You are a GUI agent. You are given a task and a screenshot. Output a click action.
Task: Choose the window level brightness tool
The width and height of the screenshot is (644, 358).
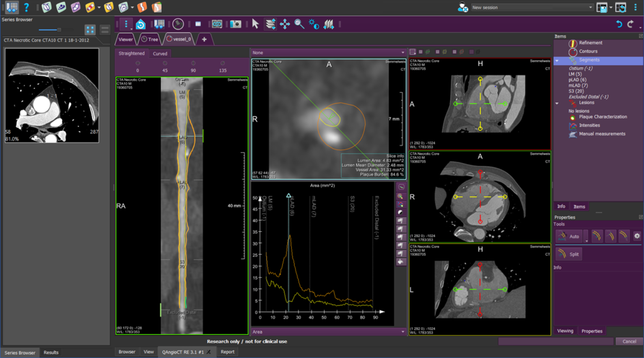314,24
